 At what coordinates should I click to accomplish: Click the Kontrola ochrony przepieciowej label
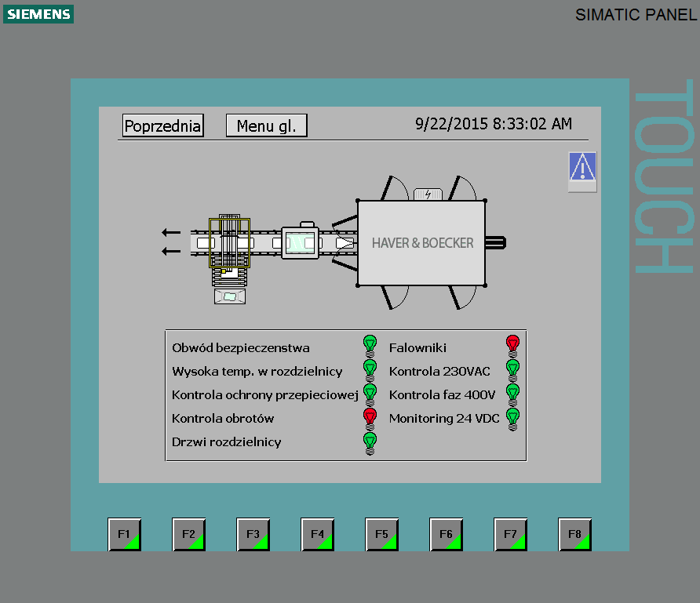point(265,395)
